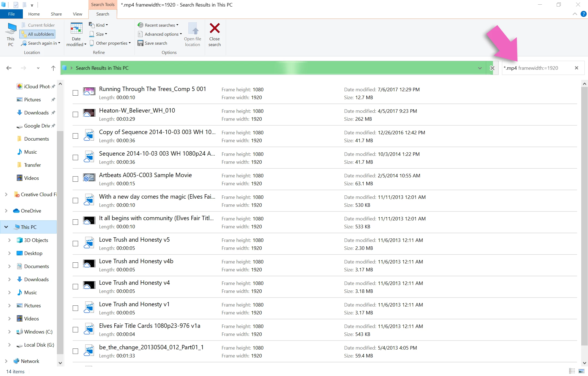Open the View ribbon tab

coord(77,14)
